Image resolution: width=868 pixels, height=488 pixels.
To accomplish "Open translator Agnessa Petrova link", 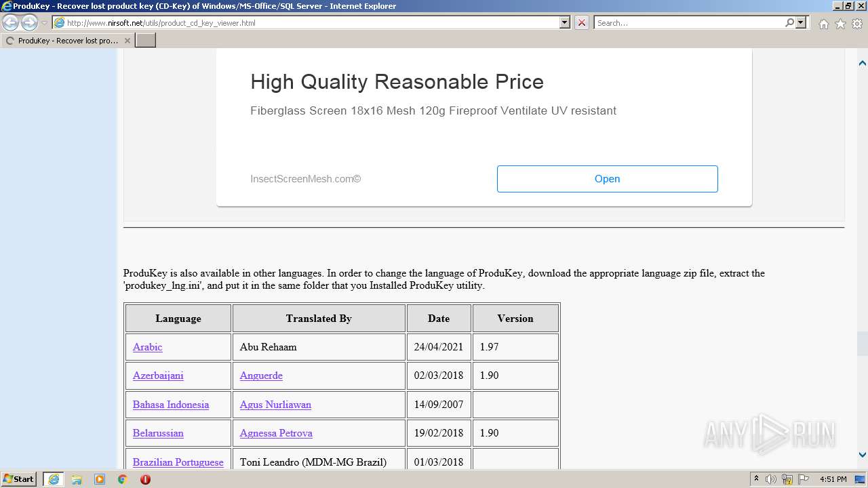I will click(276, 433).
